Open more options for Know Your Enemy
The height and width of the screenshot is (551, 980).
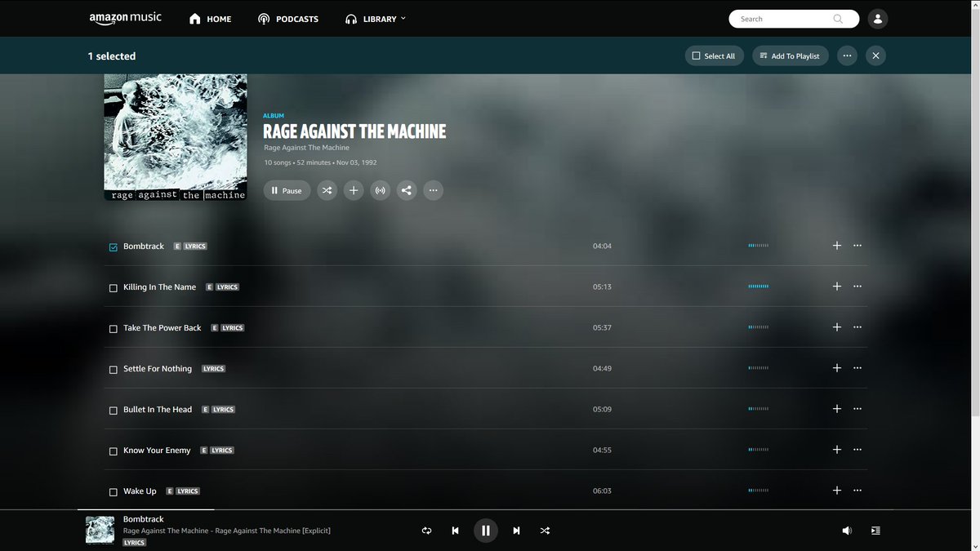[x=857, y=449]
